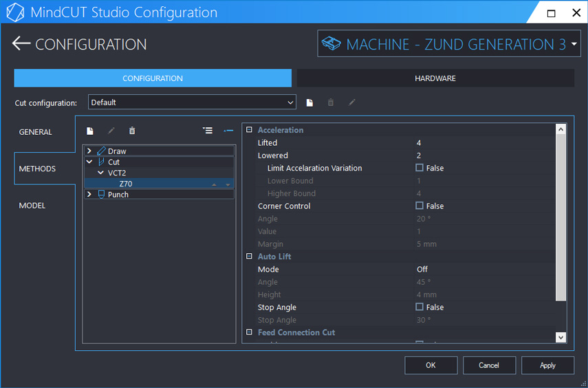Select the VCT2 tree item

pos(117,173)
